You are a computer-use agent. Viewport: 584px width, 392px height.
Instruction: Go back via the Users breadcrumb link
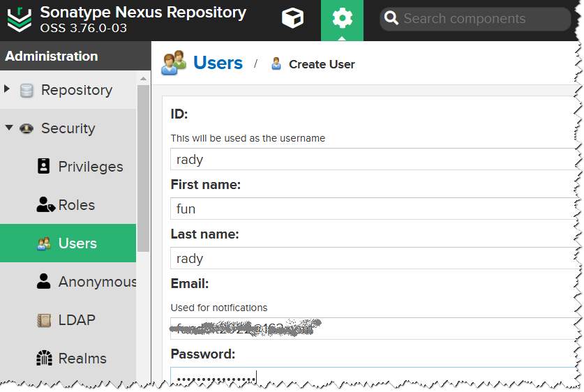pos(218,63)
